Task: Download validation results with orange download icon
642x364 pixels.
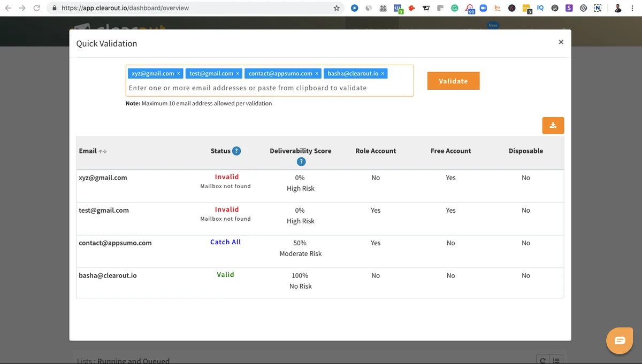Action: point(553,125)
